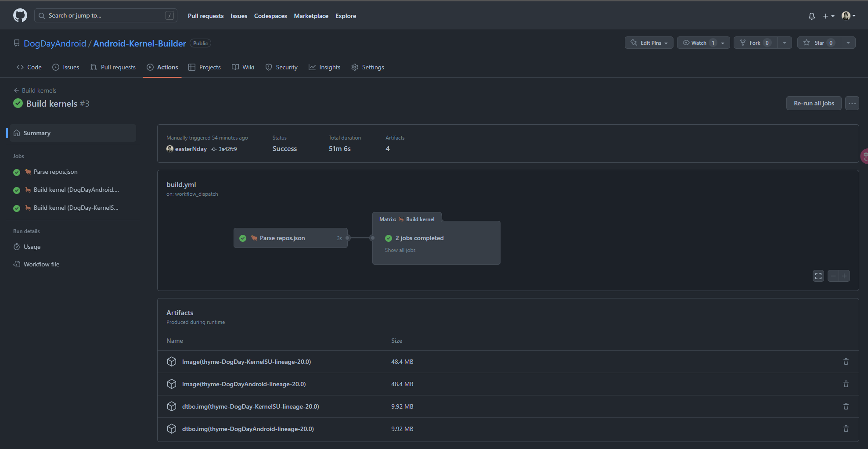868x449 pixels.
Task: Download Image(thyme-DogDayAndroid-lineage-20.0) artifact
Action: tap(244, 384)
